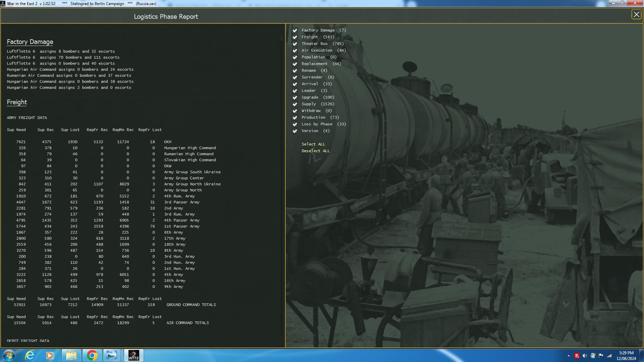Uncheck the Theater Box (785) option

tap(295, 44)
